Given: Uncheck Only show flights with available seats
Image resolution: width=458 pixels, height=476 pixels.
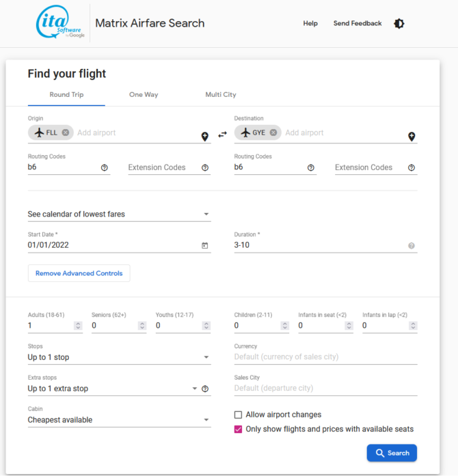Looking at the screenshot, I should point(239,430).
